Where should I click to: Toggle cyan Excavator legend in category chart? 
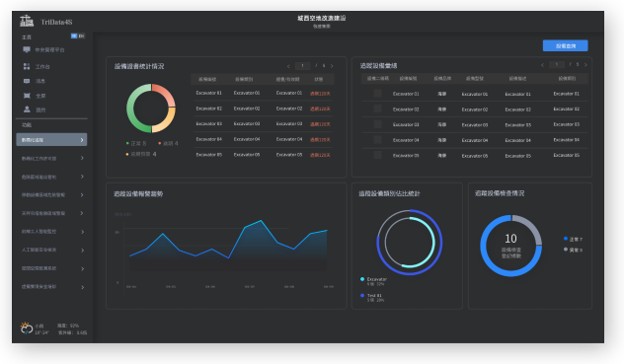point(373,281)
